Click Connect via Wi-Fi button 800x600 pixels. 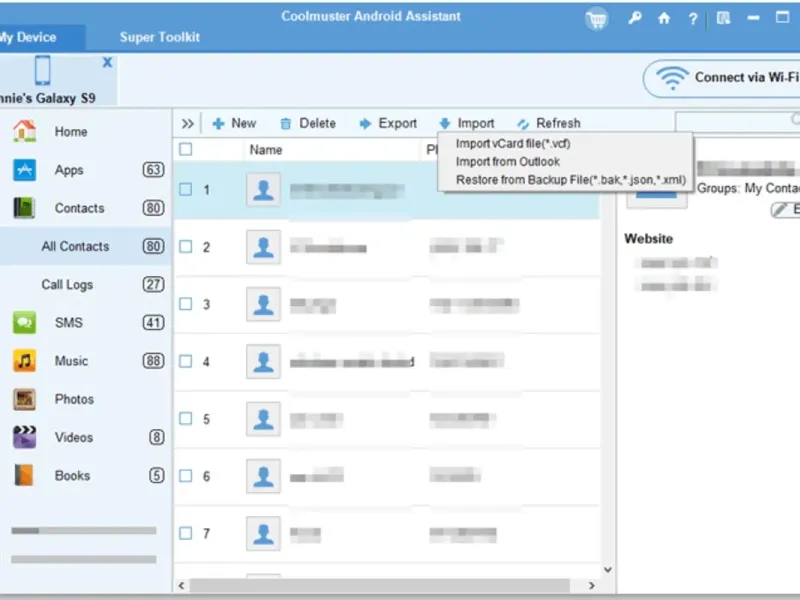pyautogui.click(x=721, y=78)
